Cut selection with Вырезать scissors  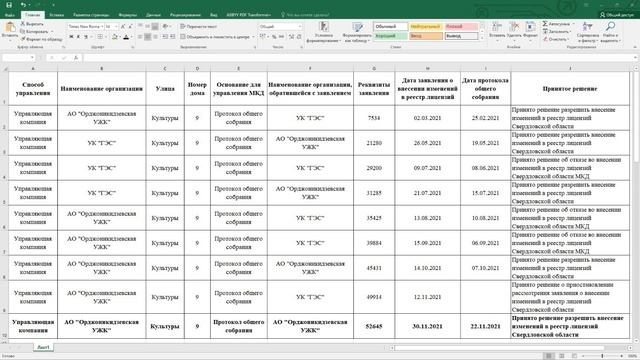32,24
